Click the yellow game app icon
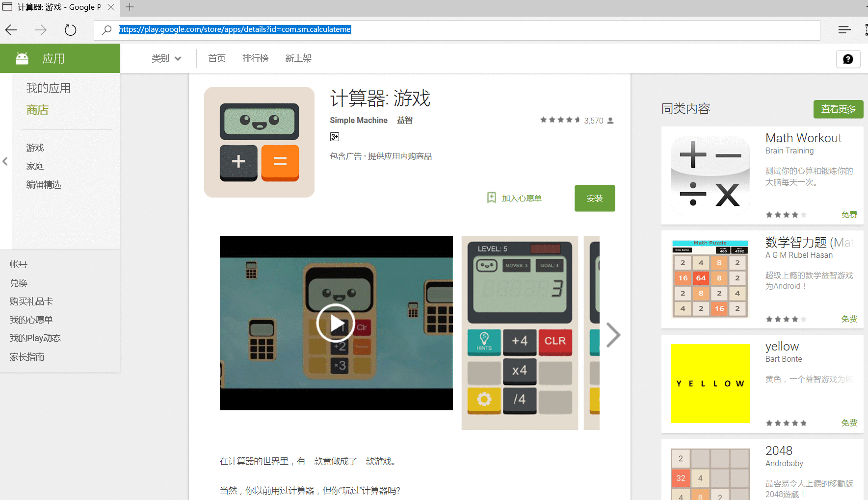 pyautogui.click(x=710, y=383)
